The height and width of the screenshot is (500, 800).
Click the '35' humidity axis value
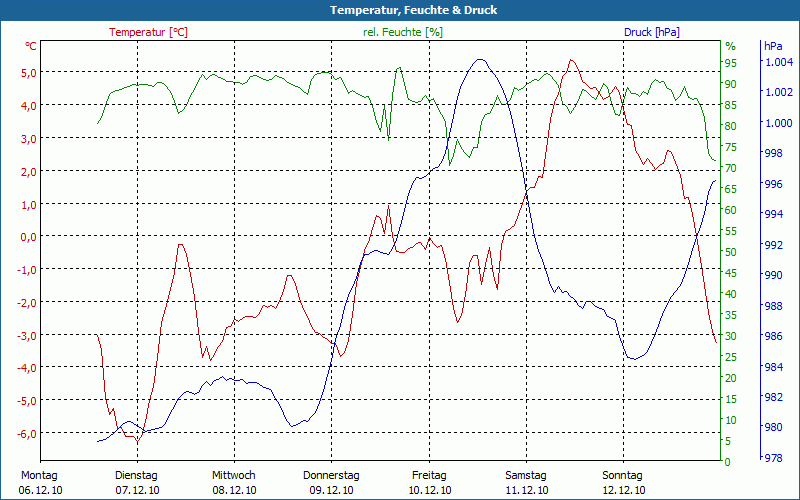731,315
